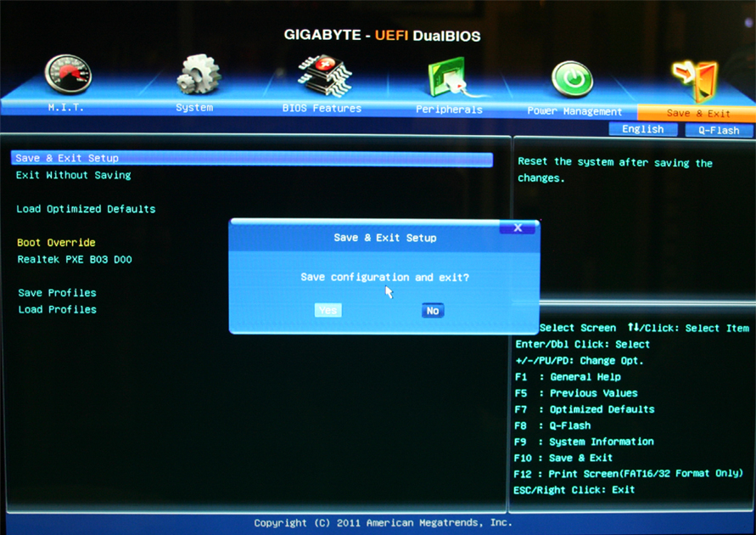Switch to the Peripherals tab
The height and width of the screenshot is (535, 756).
pos(449,110)
